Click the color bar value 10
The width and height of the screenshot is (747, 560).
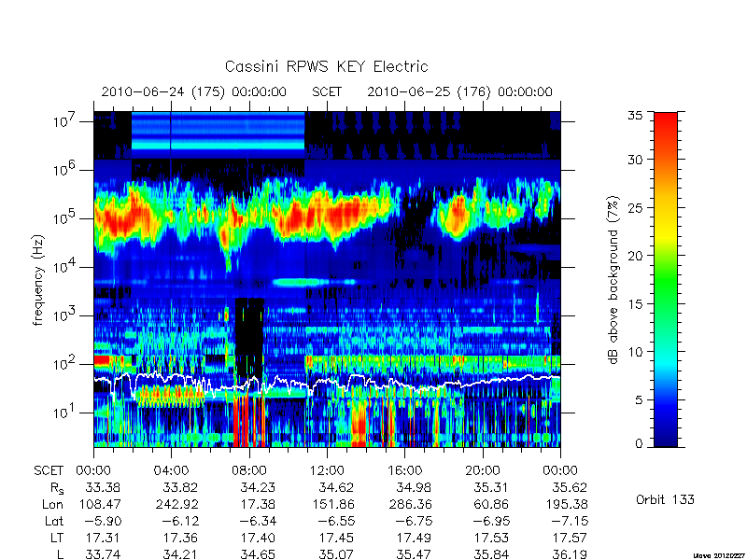[635, 352]
